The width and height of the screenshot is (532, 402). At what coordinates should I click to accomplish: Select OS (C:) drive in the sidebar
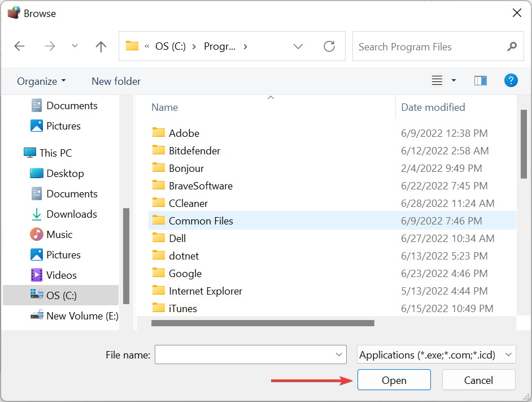click(61, 295)
